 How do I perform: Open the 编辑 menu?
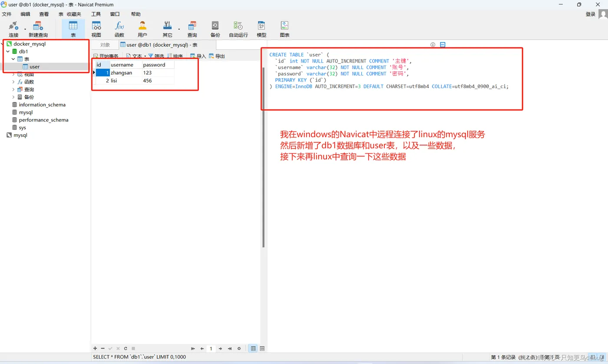[x=25, y=14]
